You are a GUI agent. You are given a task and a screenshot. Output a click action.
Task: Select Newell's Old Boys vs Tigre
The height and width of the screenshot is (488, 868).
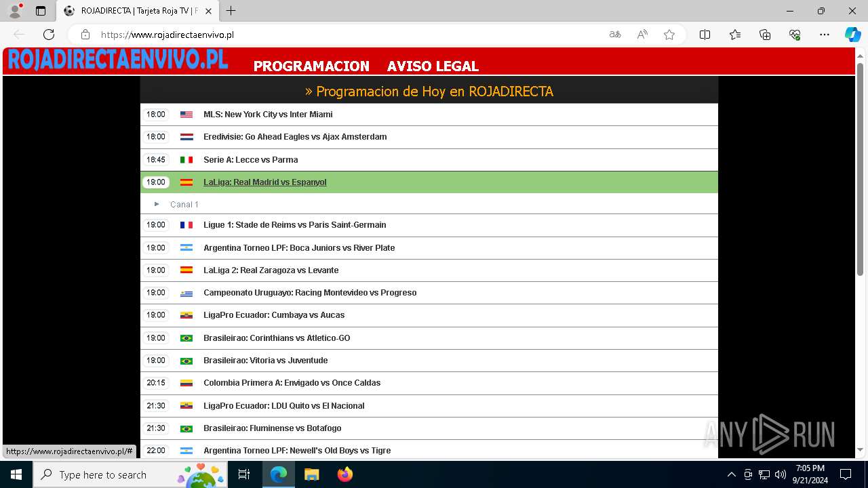429,450
